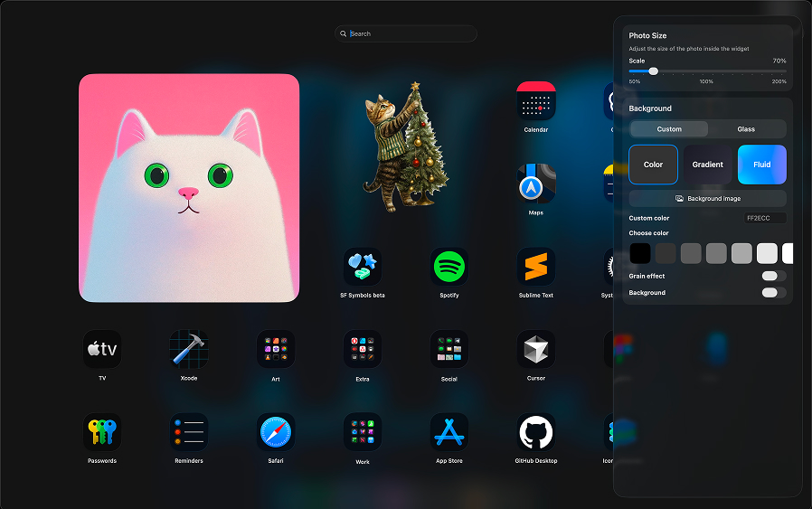Choose the black color swatch

640,253
